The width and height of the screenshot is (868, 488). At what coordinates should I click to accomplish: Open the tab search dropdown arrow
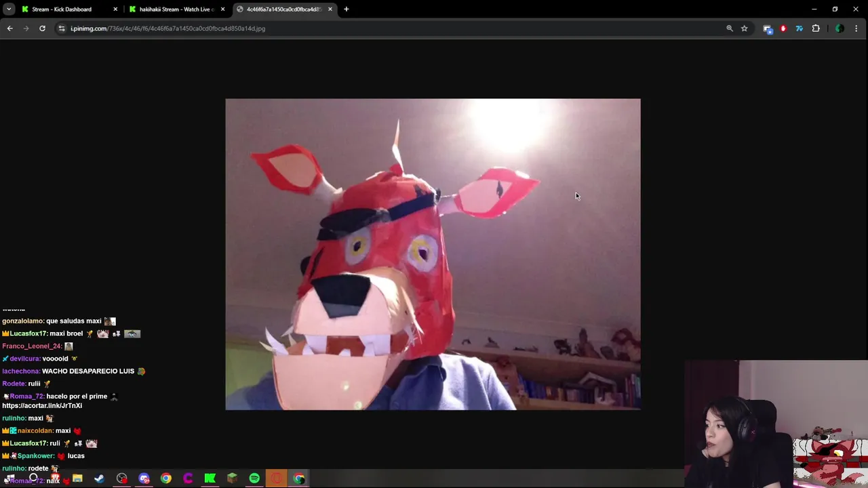9,9
